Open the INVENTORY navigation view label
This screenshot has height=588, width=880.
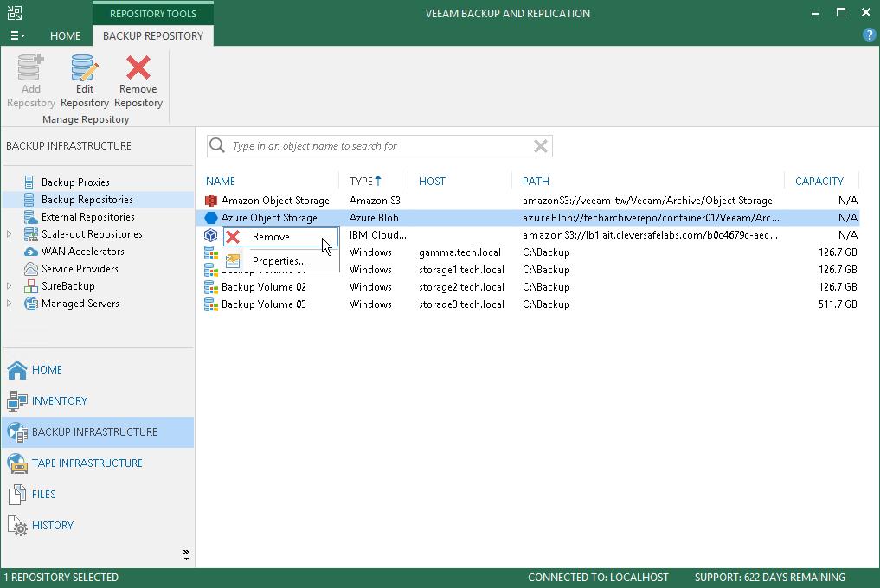[x=60, y=400]
